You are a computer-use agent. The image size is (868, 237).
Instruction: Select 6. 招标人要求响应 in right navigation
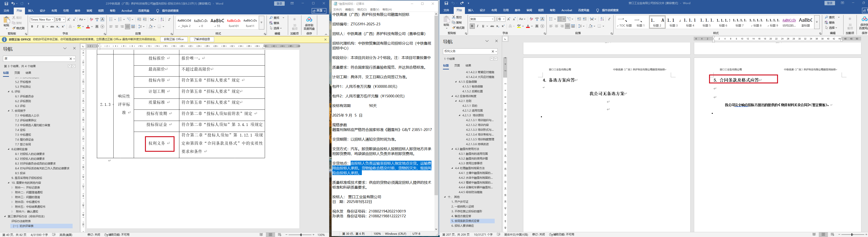pos(462,226)
